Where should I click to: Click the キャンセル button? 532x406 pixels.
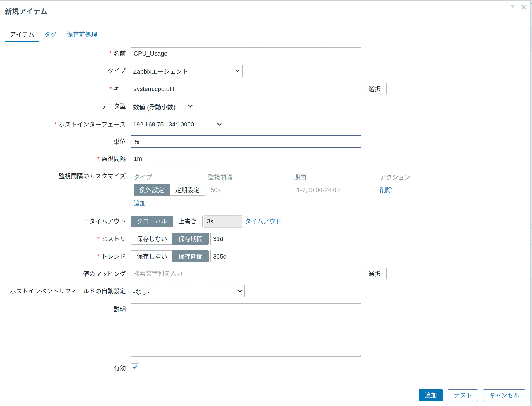(504, 395)
